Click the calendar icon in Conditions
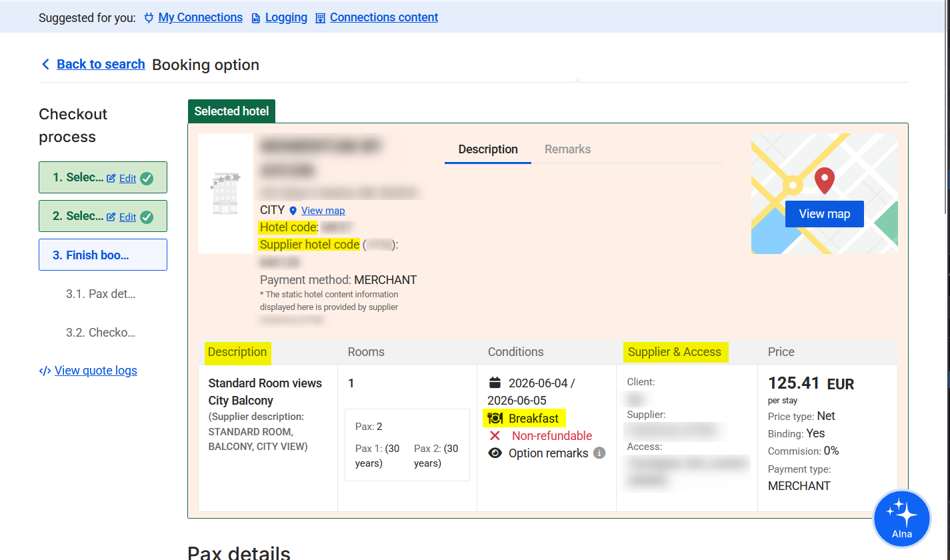This screenshot has width=950, height=560. (x=495, y=383)
